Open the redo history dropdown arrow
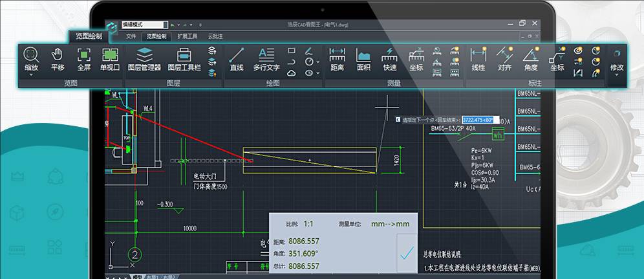The height and width of the screenshot is (279, 644). (x=191, y=25)
